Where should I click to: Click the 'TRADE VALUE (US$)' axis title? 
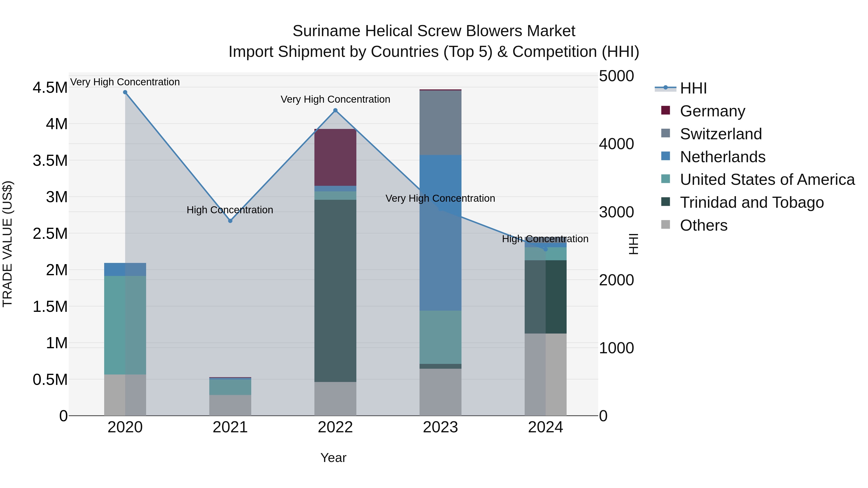tap(7, 244)
